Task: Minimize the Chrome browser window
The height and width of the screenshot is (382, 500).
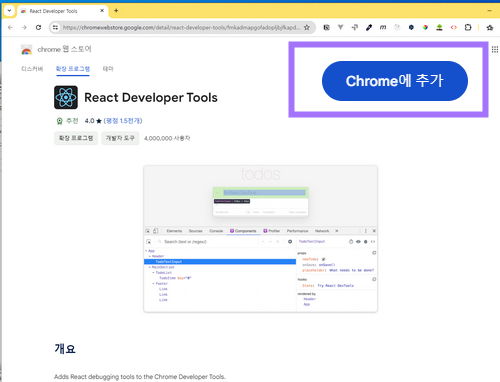Action: click(x=489, y=11)
